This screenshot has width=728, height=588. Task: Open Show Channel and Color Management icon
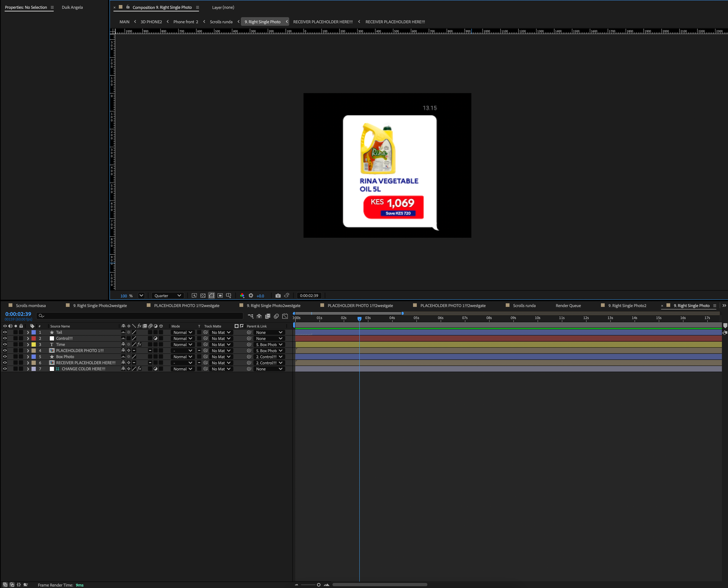click(242, 295)
